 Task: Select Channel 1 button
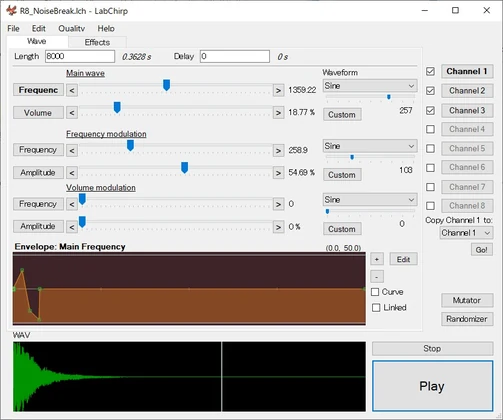pyautogui.click(x=467, y=71)
